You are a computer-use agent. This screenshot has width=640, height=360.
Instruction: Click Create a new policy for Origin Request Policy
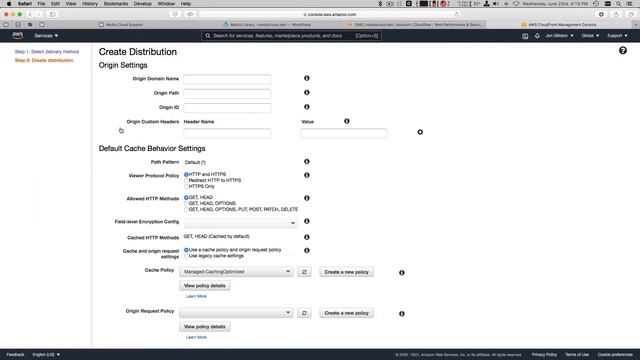pyautogui.click(x=347, y=313)
